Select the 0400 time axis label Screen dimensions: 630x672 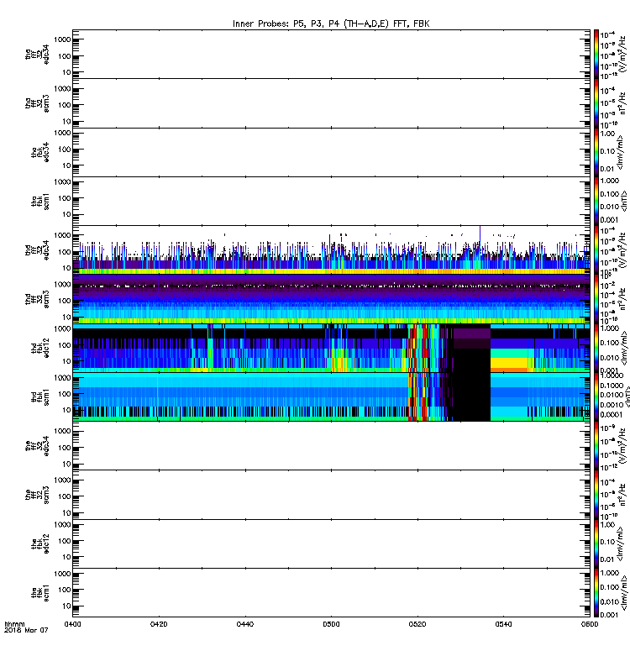click(72, 624)
